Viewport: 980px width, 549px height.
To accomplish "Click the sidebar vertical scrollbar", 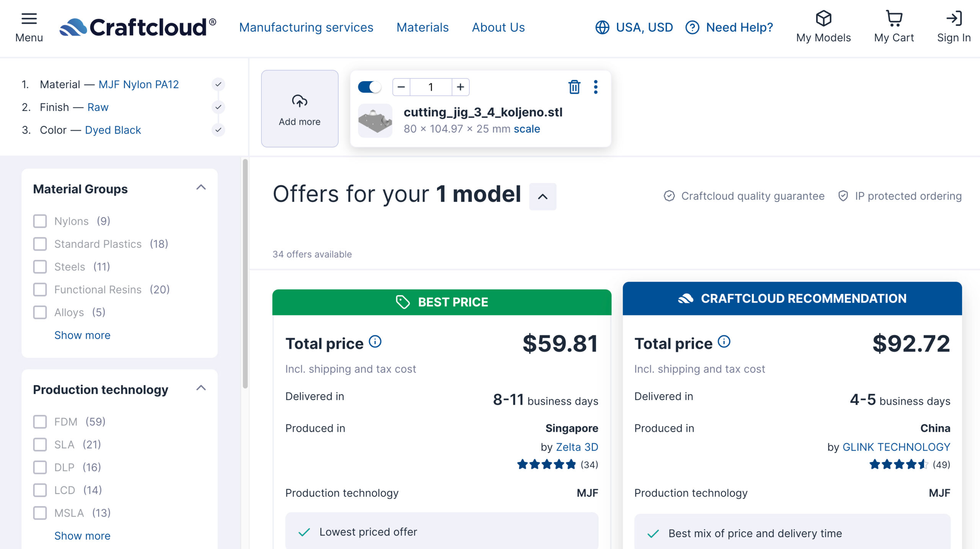I will (245, 274).
